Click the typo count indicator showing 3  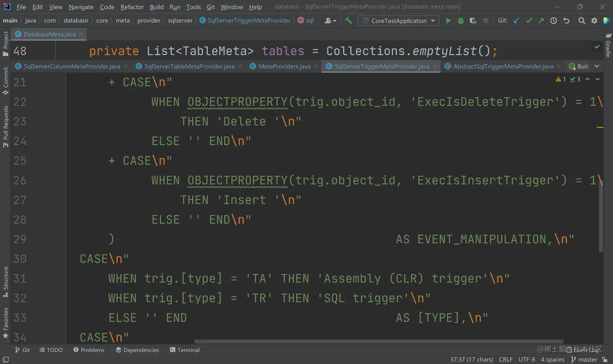(575, 79)
